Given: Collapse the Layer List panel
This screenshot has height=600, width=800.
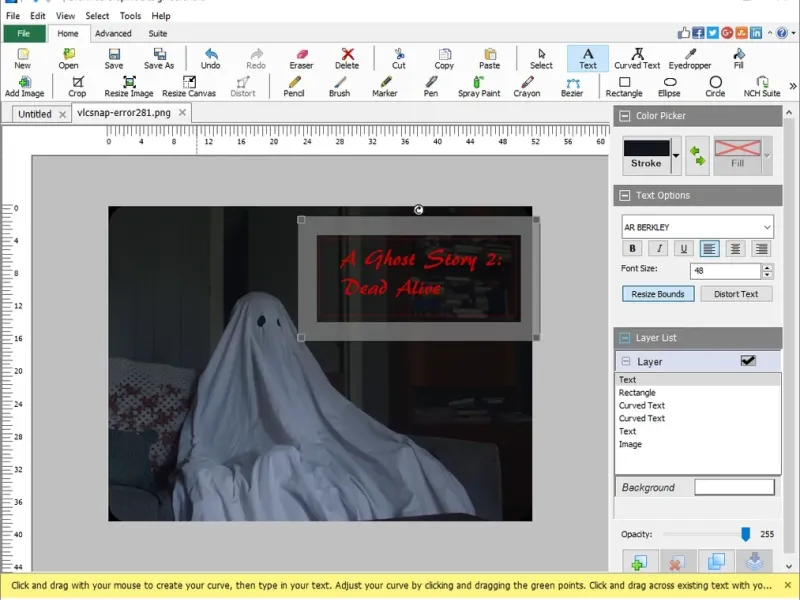Looking at the screenshot, I should (624, 338).
